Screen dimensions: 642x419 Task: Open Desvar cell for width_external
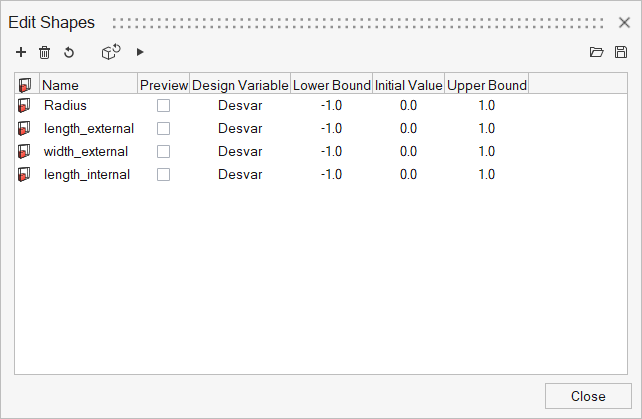(x=240, y=151)
